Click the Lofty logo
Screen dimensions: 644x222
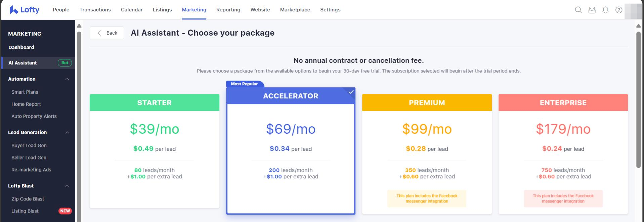25,10
